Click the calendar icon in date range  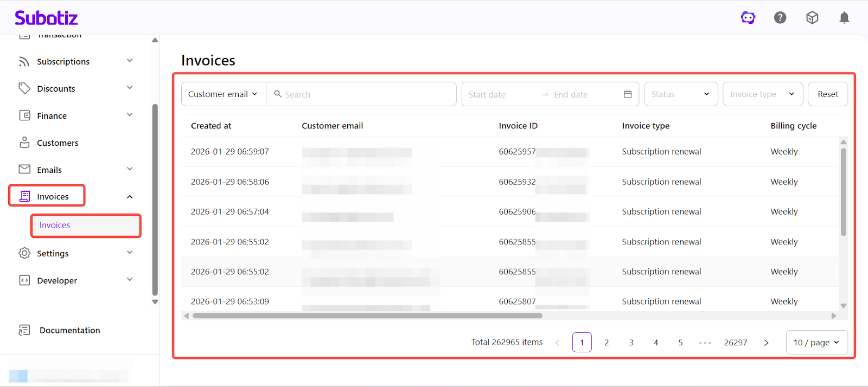pos(628,94)
